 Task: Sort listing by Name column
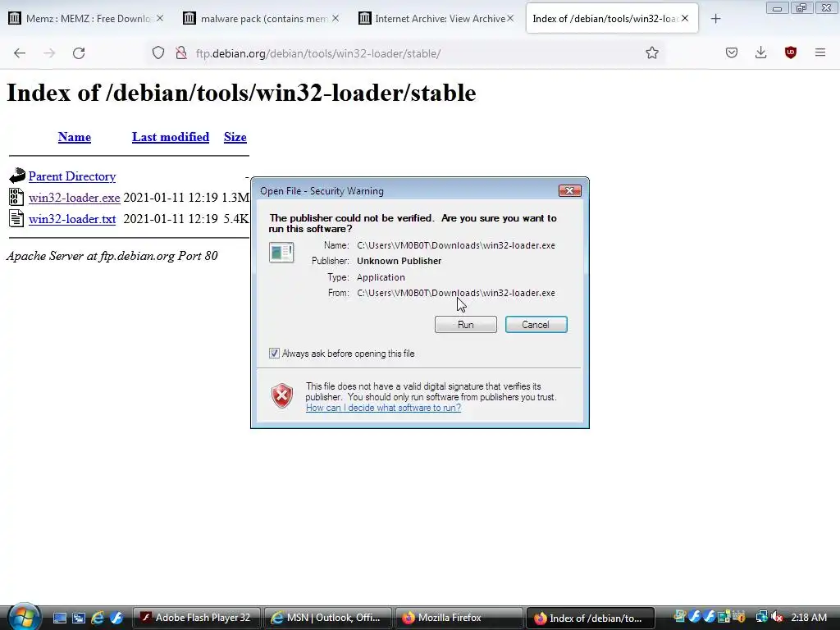pyautogui.click(x=75, y=137)
